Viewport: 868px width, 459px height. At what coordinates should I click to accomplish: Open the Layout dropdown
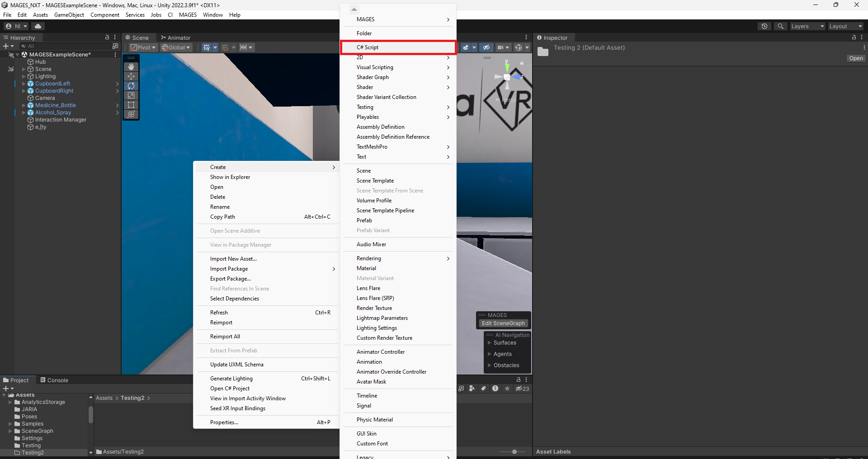[x=845, y=26]
